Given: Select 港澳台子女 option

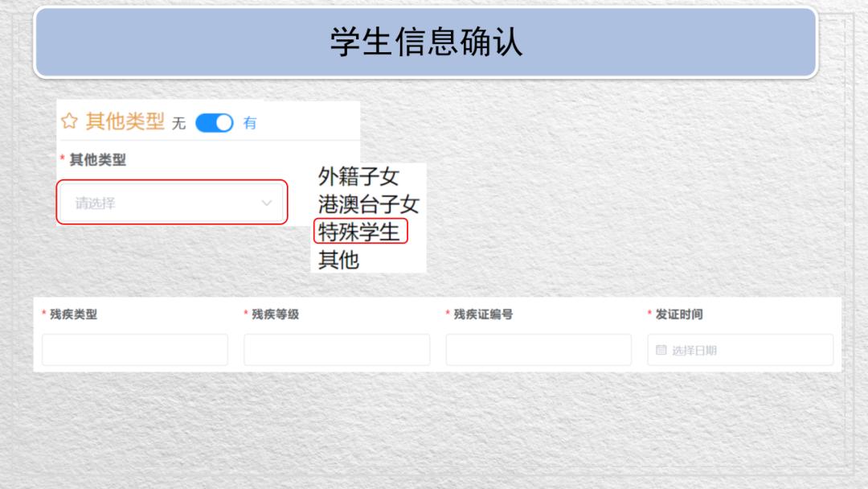Looking at the screenshot, I should click(369, 204).
